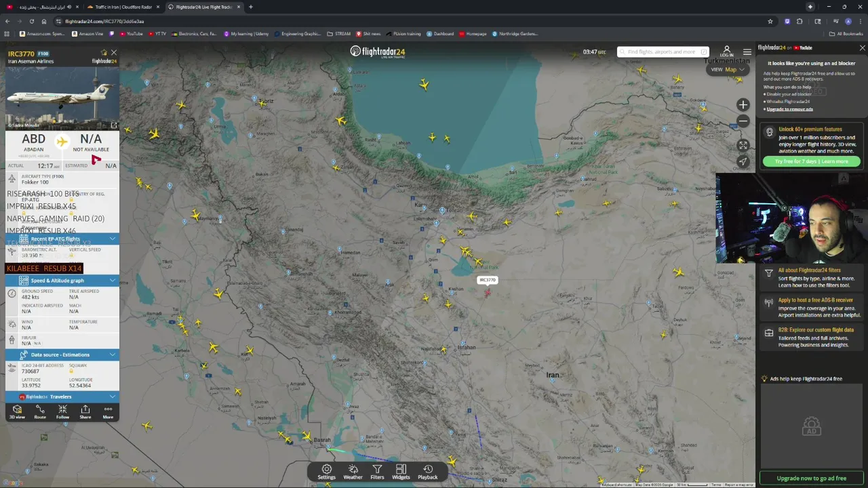Collapse the Speed & altitude graph section
The width and height of the screenshot is (868, 488).
62,280
